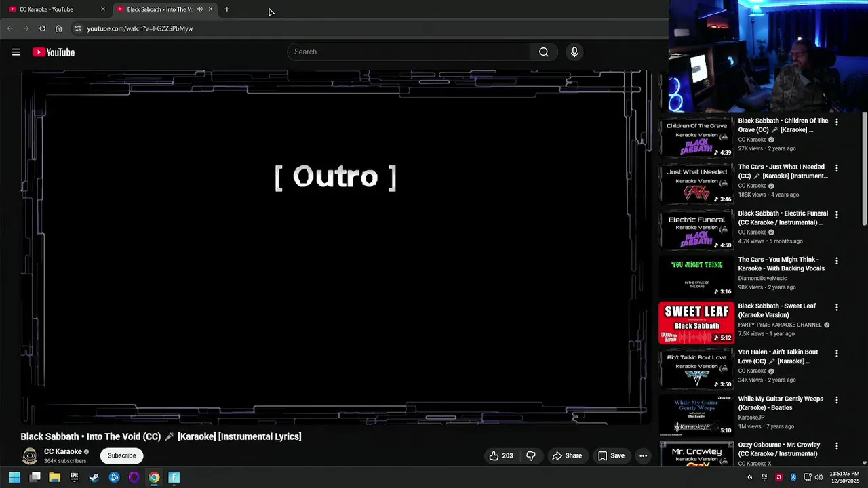Play Just What I Needed thumbnail
This screenshot has width=868, height=488.
click(x=696, y=184)
